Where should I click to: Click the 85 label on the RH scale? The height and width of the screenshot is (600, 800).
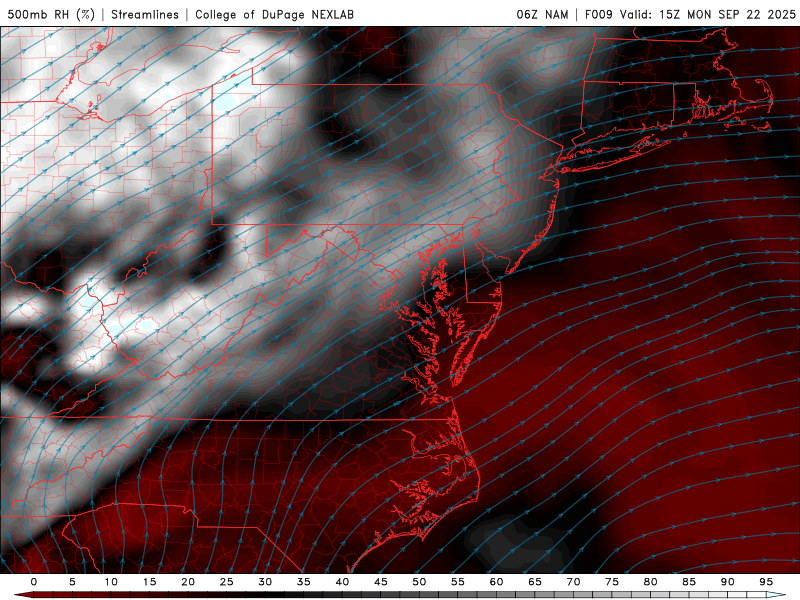tap(689, 582)
